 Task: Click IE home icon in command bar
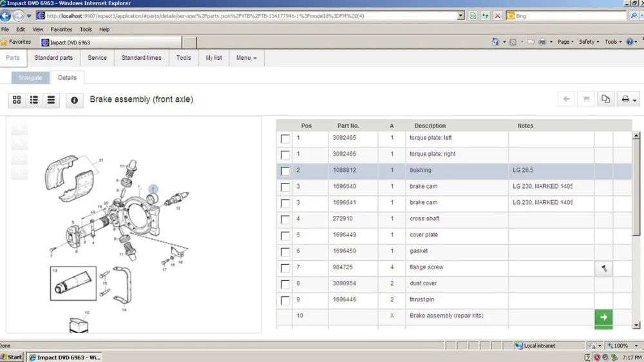coord(495,42)
